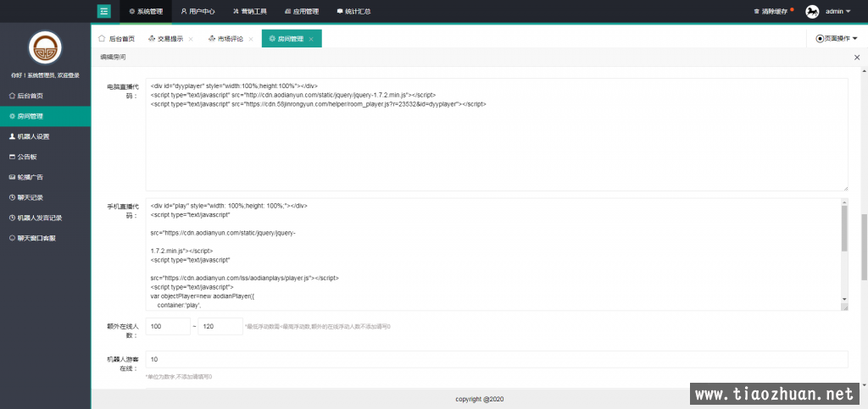Click the target icon beside 页面操作
This screenshot has width=868, height=409.
coord(820,39)
